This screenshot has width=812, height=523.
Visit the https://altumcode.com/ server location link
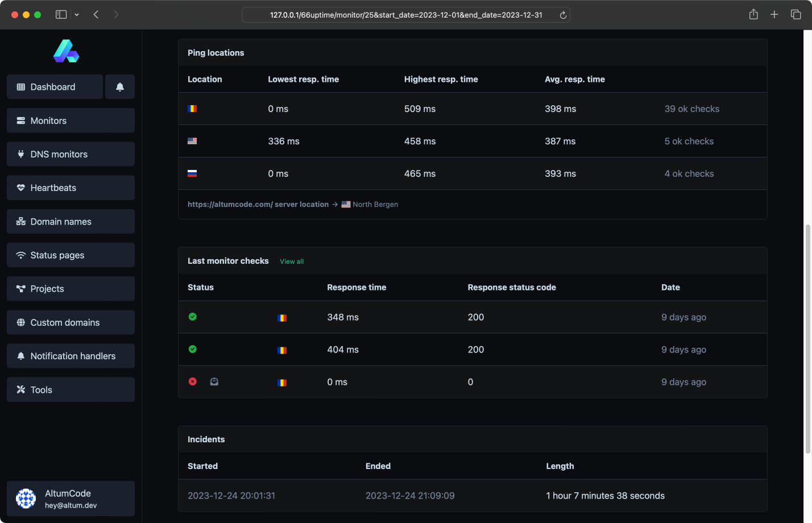pyautogui.click(x=258, y=204)
